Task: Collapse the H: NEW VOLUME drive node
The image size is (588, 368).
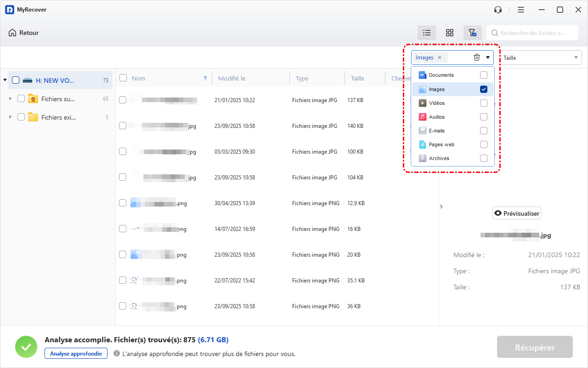Action: pos(5,80)
